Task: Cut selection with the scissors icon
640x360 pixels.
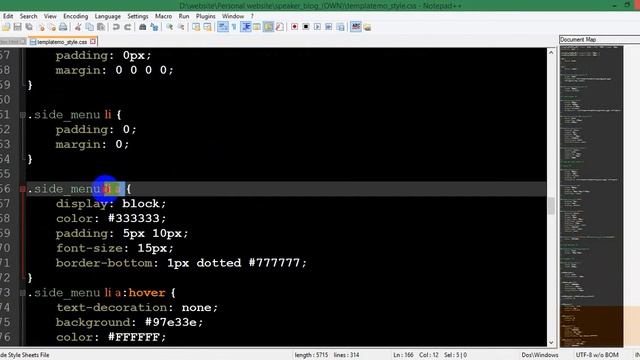Action: tap(78, 27)
